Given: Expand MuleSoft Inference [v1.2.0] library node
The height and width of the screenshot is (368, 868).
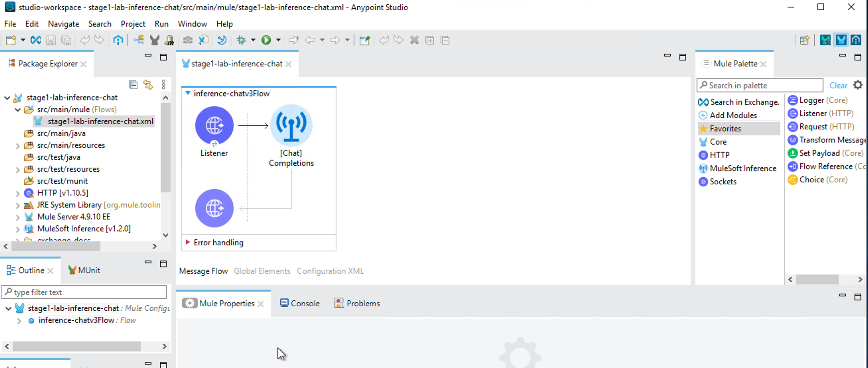Looking at the screenshot, I should point(18,229).
